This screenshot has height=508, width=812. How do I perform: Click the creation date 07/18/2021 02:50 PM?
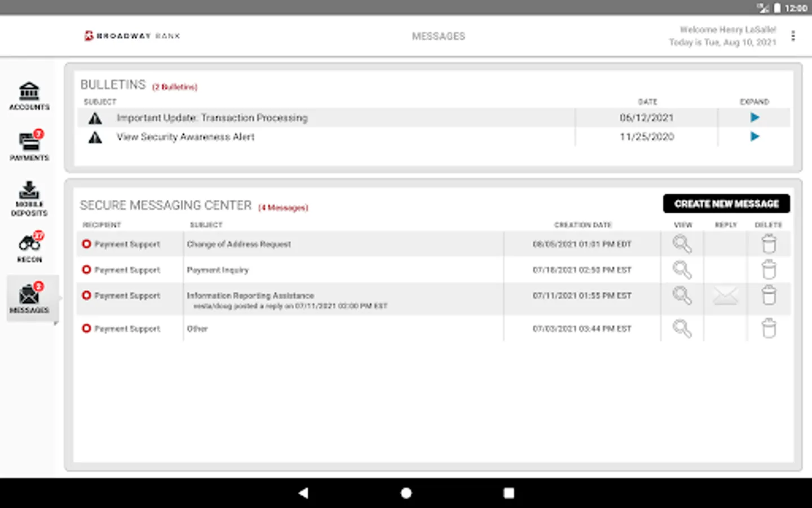pyautogui.click(x=582, y=270)
